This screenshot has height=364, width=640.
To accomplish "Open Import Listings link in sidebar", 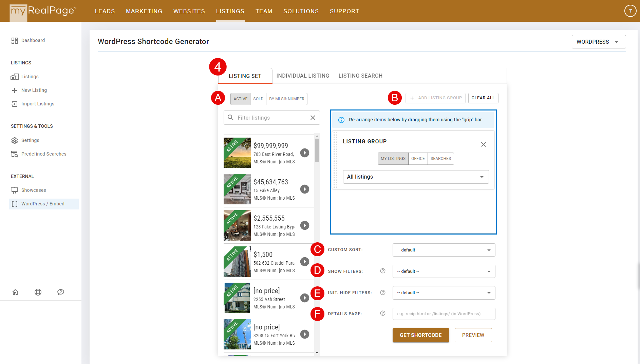I will click(38, 104).
